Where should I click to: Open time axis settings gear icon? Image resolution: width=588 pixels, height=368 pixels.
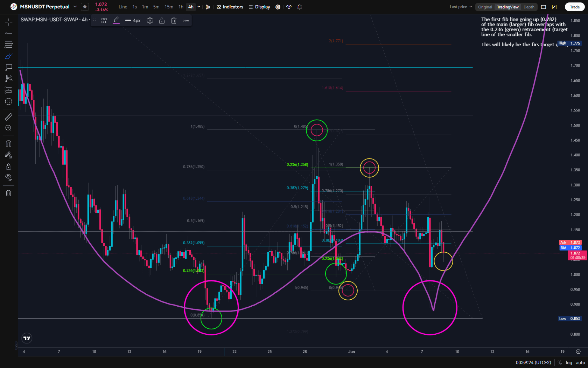click(578, 352)
